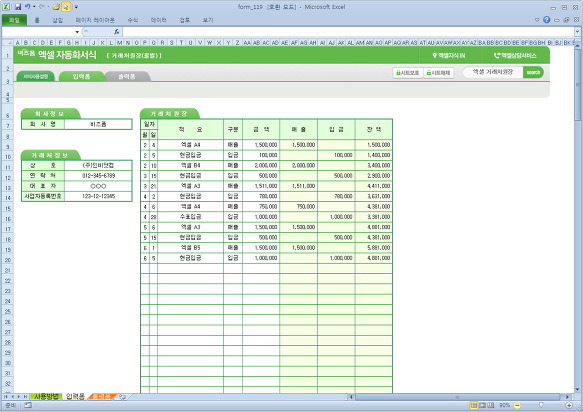583x412 pixels.
Task: Click the 엑셀 거래처원장 search field
Action: pyautogui.click(x=493, y=72)
